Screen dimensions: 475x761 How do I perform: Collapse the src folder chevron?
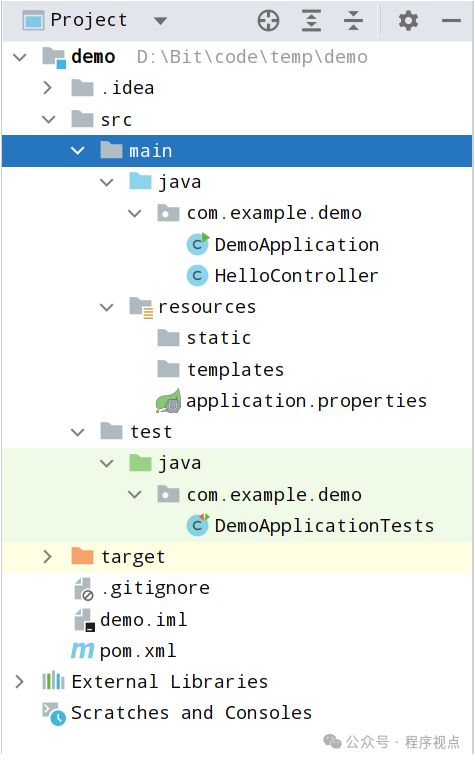coord(49,119)
